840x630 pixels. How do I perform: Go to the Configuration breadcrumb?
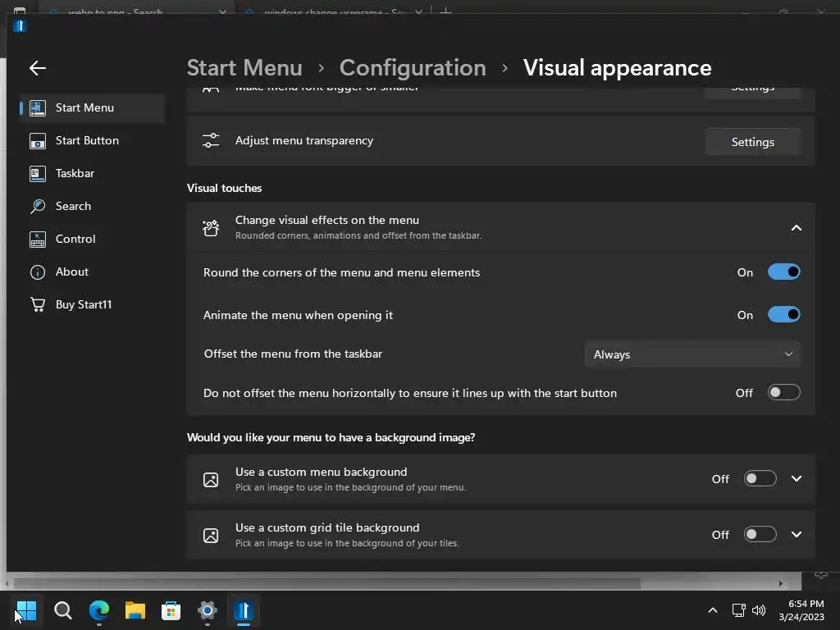[413, 68]
